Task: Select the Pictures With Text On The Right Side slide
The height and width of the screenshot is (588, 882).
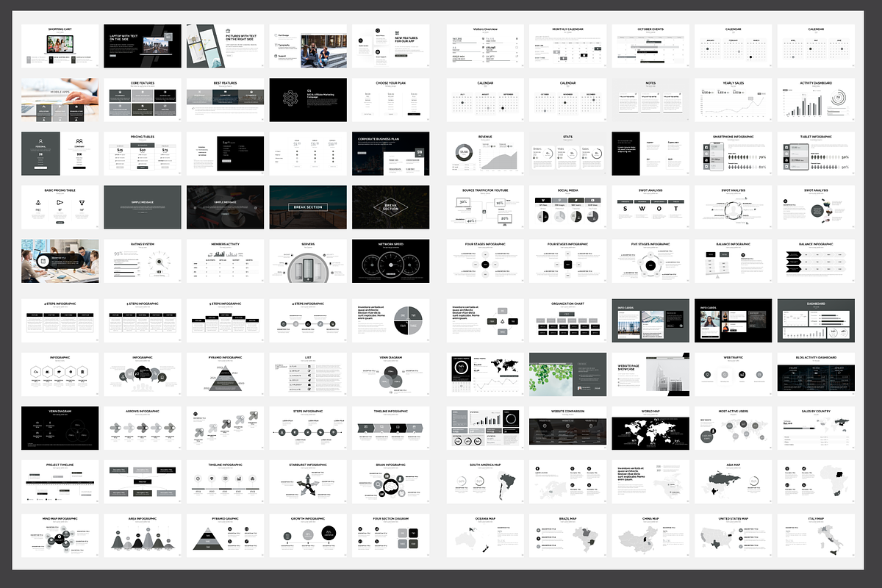Action: tap(226, 46)
